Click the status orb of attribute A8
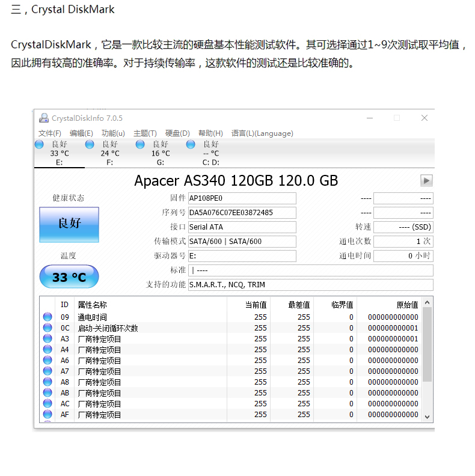The image size is (475, 476). click(47, 382)
